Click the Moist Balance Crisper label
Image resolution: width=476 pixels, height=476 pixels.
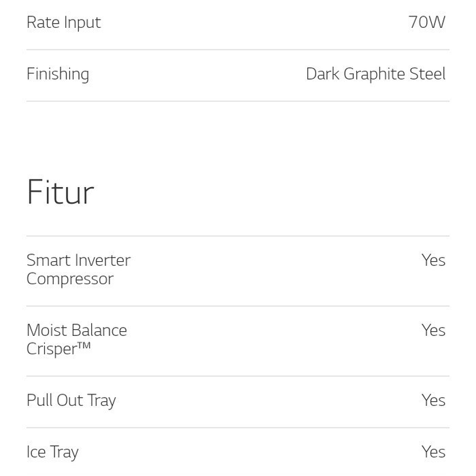[76, 339]
